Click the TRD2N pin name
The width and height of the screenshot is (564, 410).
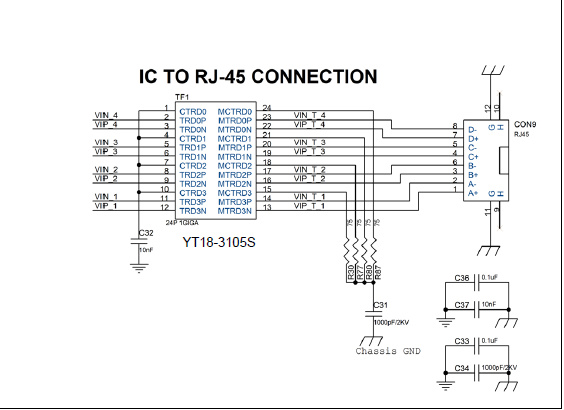(193, 184)
